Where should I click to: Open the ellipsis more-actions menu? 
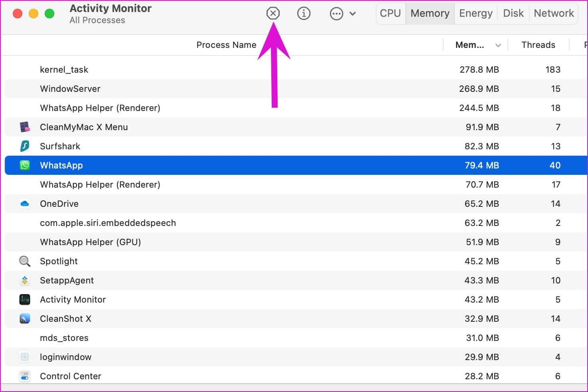336,14
